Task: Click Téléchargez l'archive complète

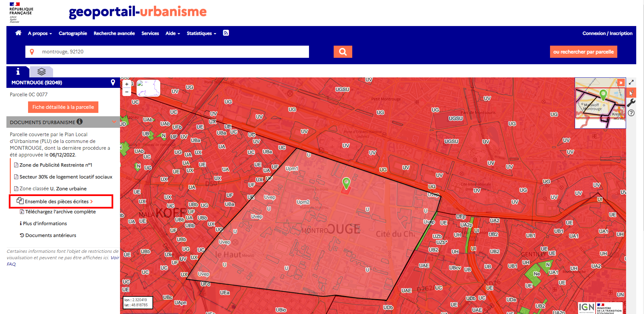Action: (58, 212)
